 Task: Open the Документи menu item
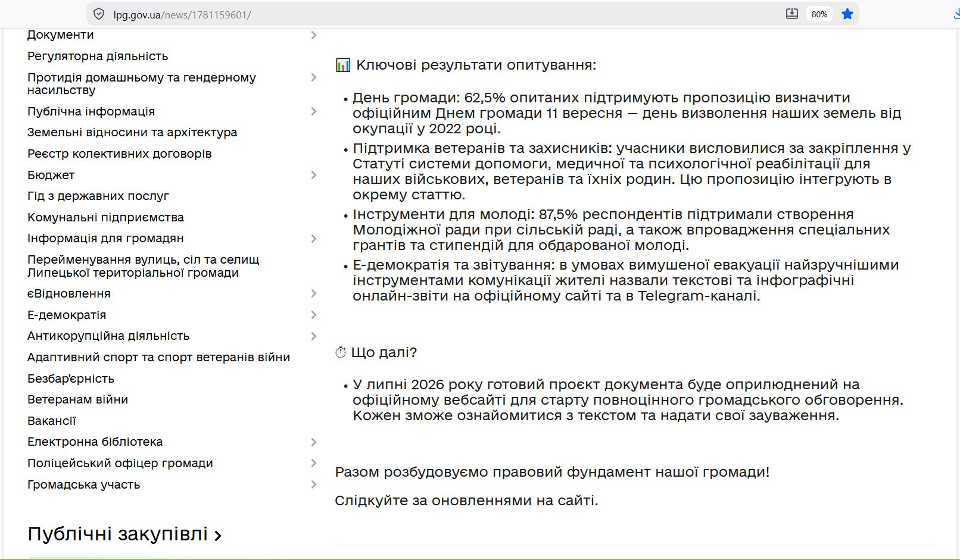[x=61, y=35]
